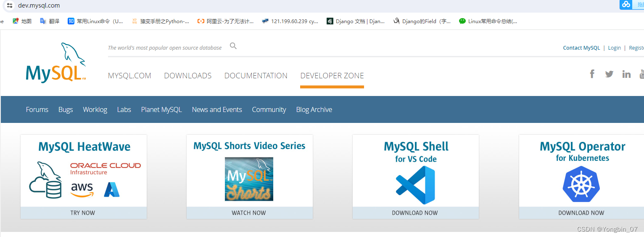Viewport: 644px width, 237px height.
Task: Click the HeatWave cloud database icon
Action: point(46,180)
